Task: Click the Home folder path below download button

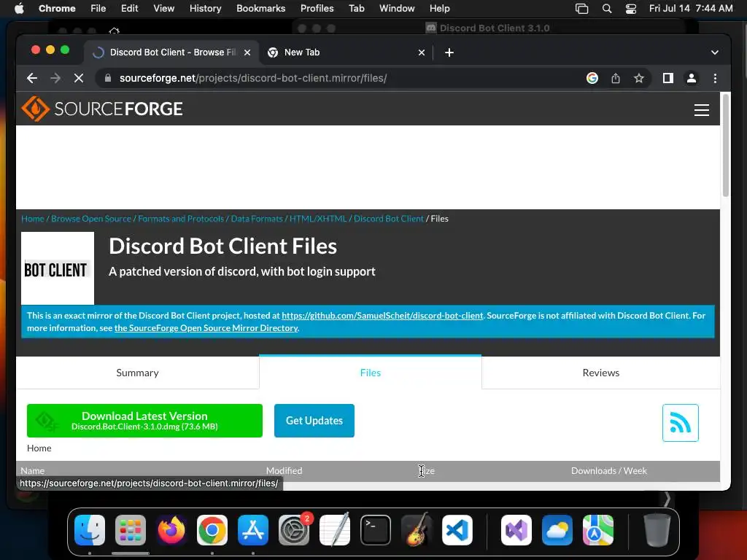Action: pos(39,448)
